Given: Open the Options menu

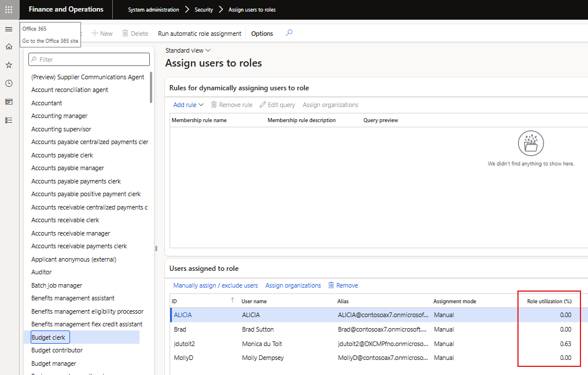Looking at the screenshot, I should click(x=262, y=33).
